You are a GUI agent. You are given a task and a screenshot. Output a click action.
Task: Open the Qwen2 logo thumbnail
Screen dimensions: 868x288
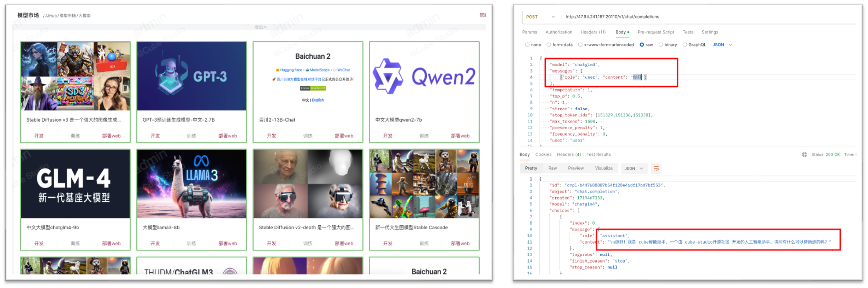[424, 77]
